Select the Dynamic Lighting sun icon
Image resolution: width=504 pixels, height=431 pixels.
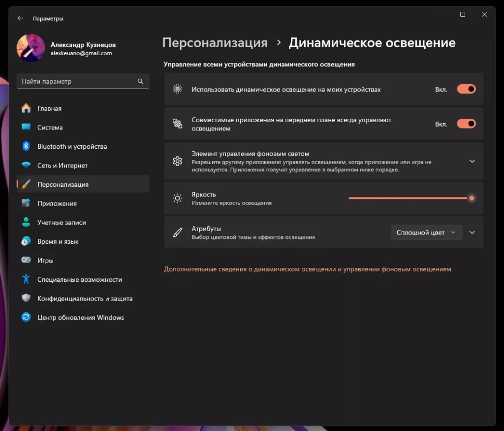177,89
